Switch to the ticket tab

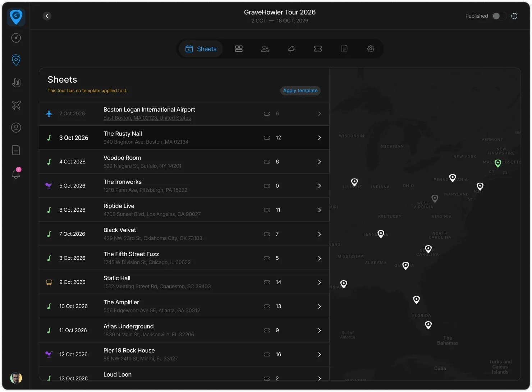(x=318, y=49)
